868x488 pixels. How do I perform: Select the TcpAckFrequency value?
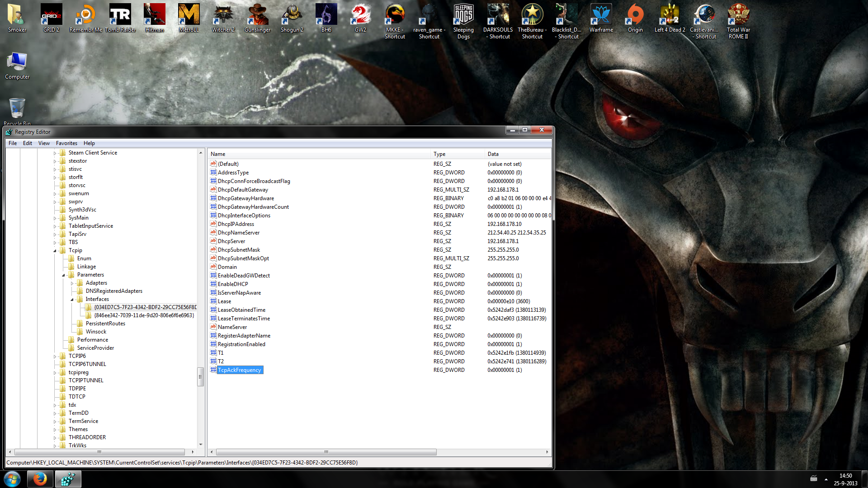(240, 370)
